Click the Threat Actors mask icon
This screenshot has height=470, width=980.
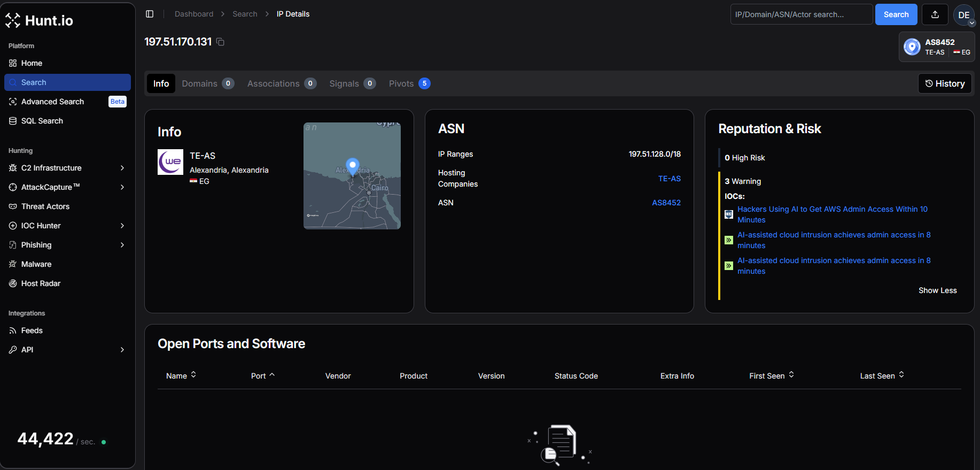click(x=13, y=206)
